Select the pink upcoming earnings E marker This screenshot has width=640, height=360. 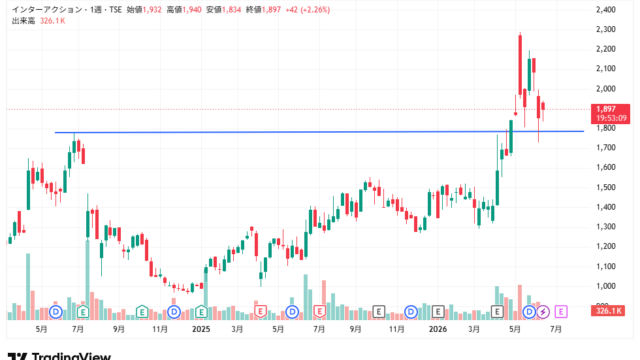coord(561,312)
